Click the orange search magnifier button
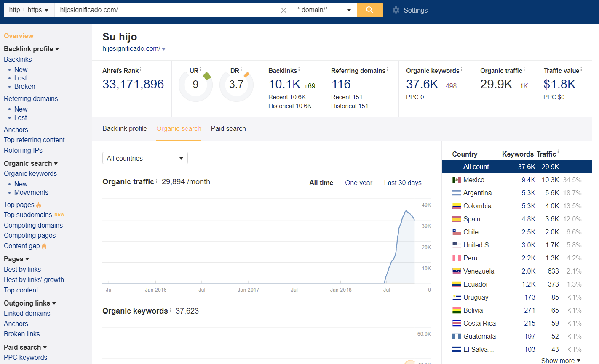Image resolution: width=599 pixels, height=364 pixels. point(370,10)
